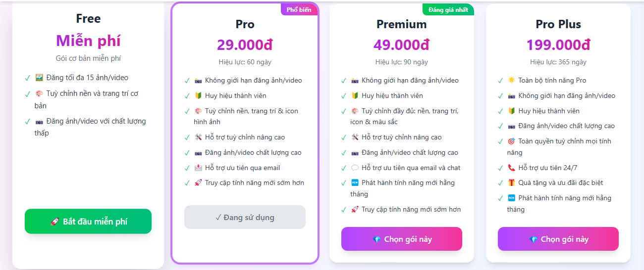
Task: Click the tools icon beside 'Hỗ trợ tuỳ chỉnh nâng cao' in Pro
Action: [198, 137]
